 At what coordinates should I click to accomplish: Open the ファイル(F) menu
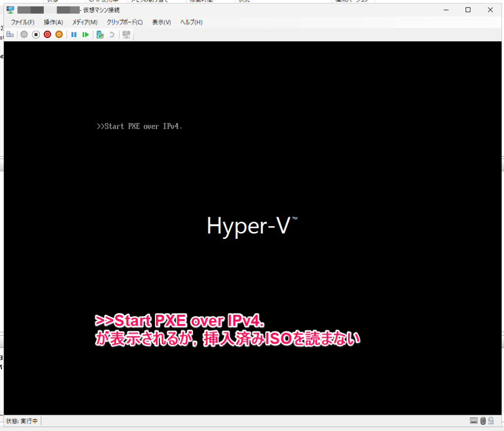(23, 22)
